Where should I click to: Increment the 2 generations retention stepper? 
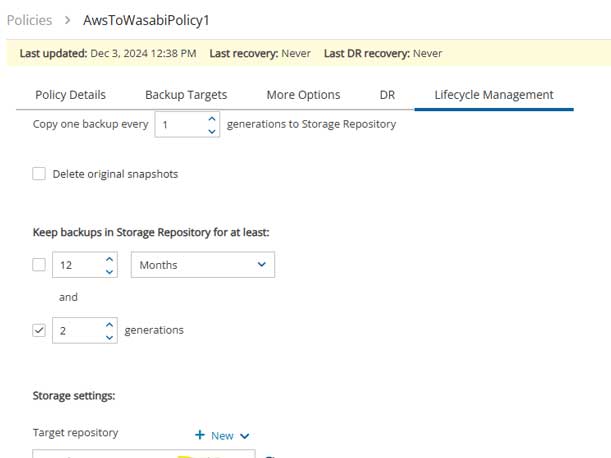pyautogui.click(x=109, y=324)
